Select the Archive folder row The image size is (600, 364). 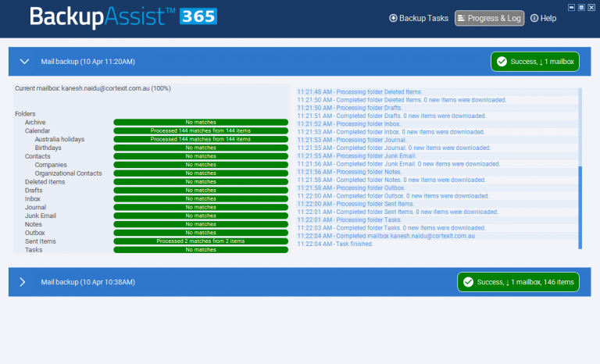click(35, 123)
